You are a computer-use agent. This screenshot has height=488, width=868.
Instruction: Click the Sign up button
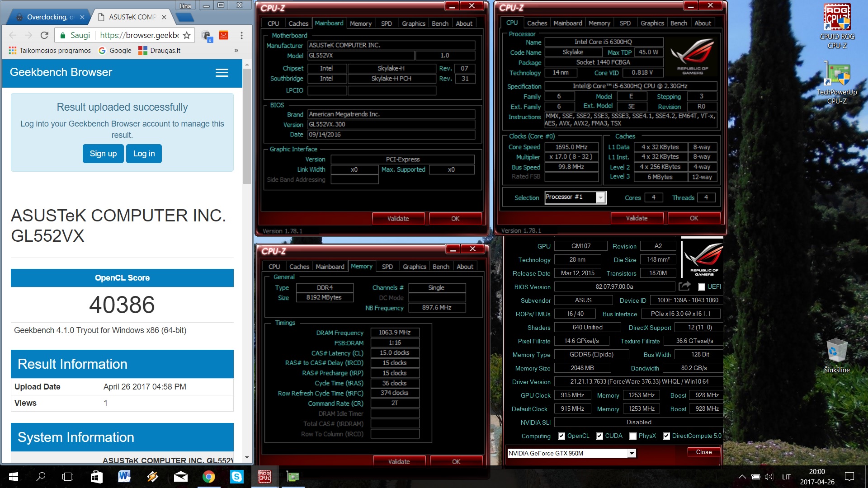click(x=103, y=154)
